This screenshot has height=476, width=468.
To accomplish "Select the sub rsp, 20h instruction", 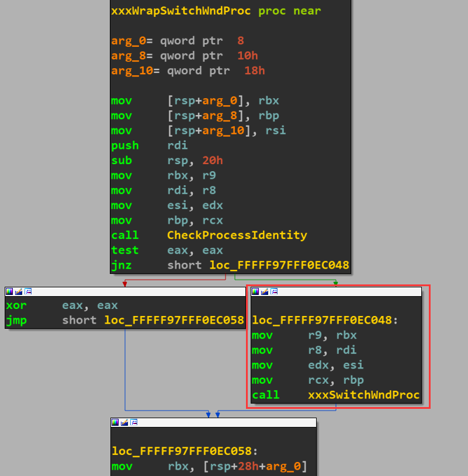I will coord(167,161).
